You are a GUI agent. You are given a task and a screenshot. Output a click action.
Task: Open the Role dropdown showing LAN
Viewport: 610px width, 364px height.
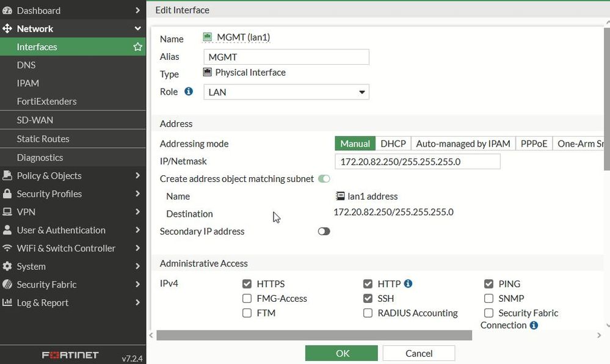[x=286, y=92]
